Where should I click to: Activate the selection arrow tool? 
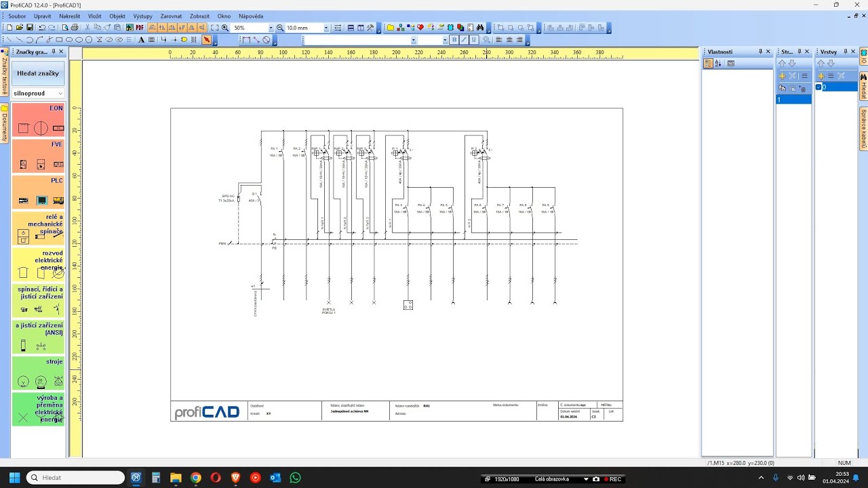(206, 39)
